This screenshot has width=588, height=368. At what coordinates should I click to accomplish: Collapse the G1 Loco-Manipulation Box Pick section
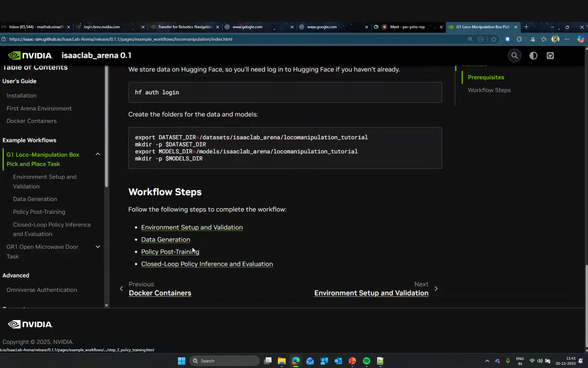coord(98,154)
